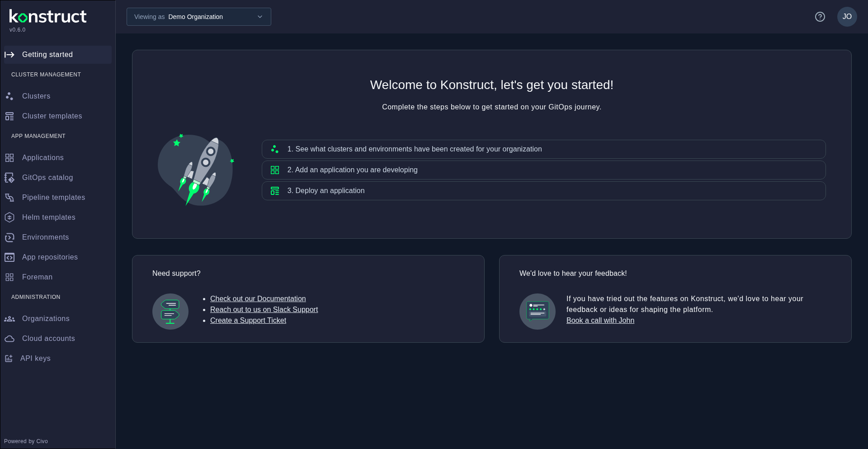Image resolution: width=868 pixels, height=449 pixels.
Task: Open the help question mark icon
Action: pyautogui.click(x=820, y=17)
